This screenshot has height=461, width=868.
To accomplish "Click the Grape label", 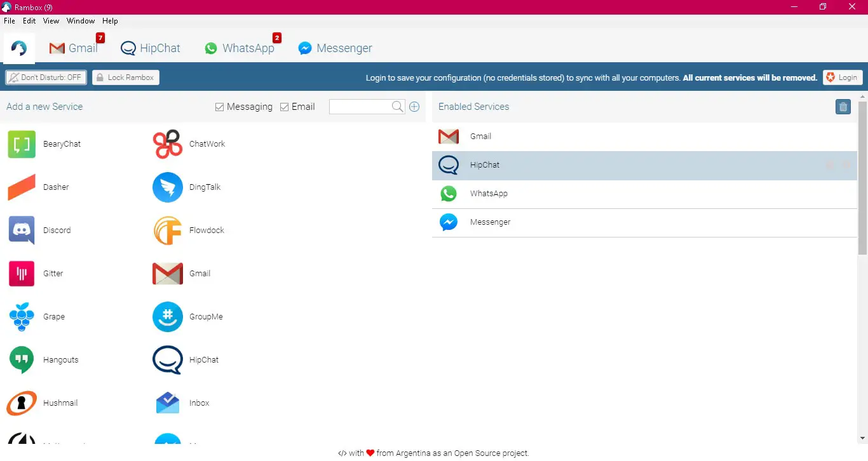I will [54, 317].
